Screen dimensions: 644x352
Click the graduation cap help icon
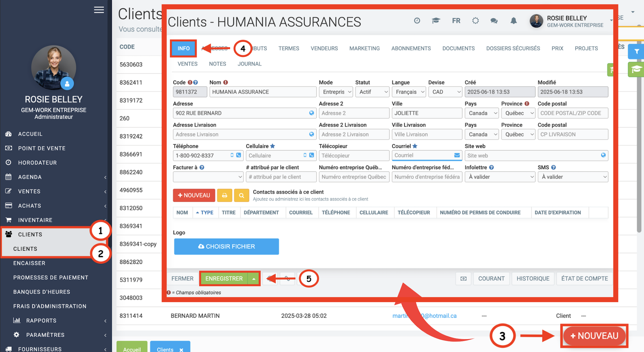(436, 21)
